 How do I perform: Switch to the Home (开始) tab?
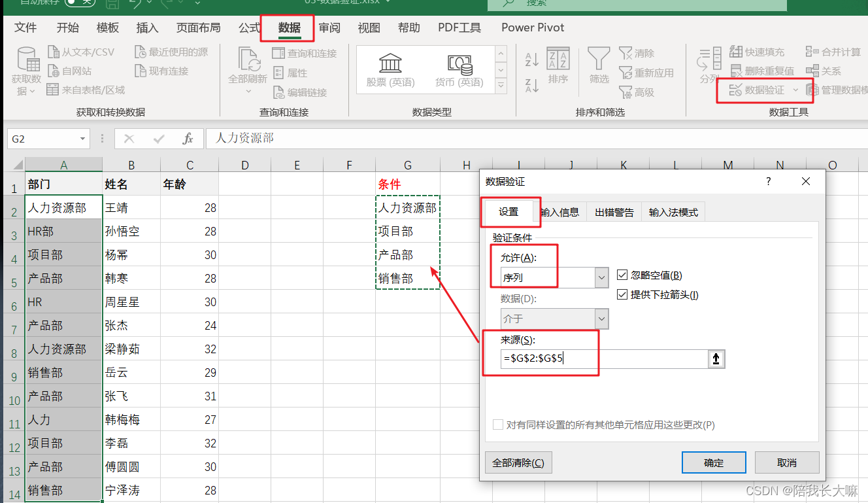click(x=67, y=27)
